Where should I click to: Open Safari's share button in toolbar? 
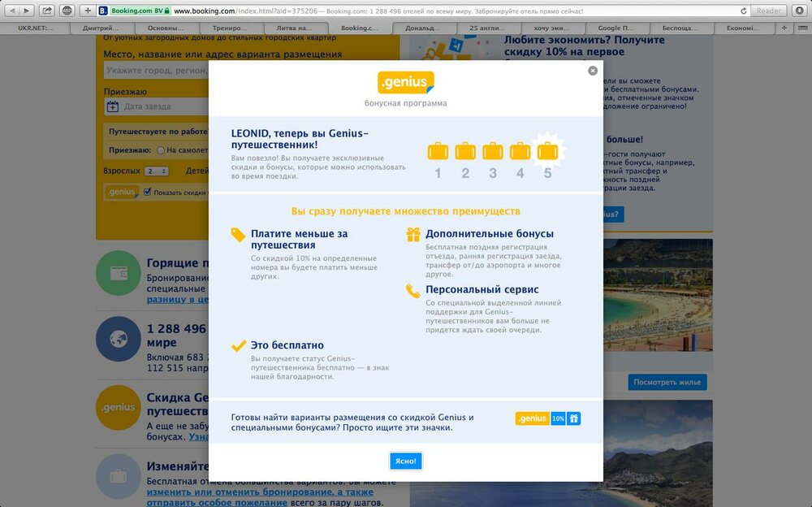point(47,11)
